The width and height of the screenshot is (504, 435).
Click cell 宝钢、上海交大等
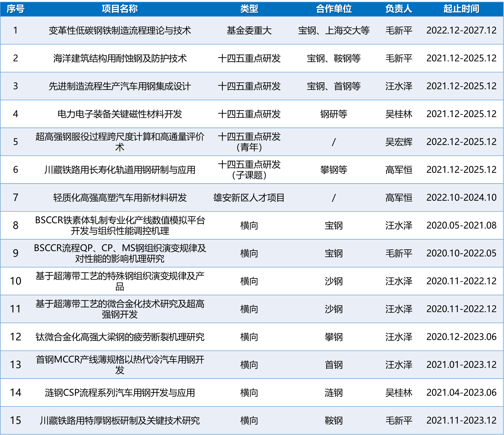coord(333,30)
